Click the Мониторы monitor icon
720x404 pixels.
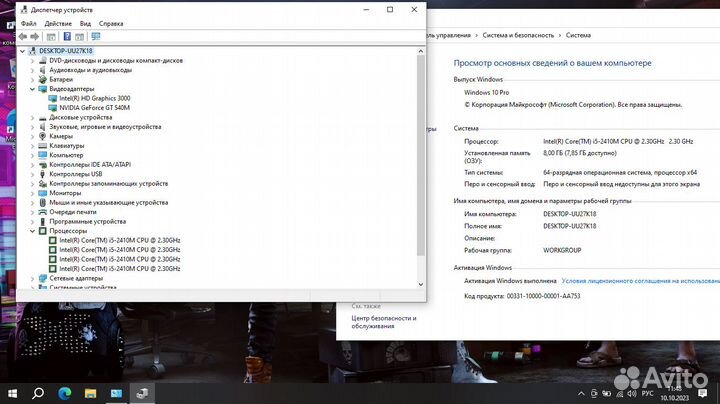pyautogui.click(x=43, y=193)
